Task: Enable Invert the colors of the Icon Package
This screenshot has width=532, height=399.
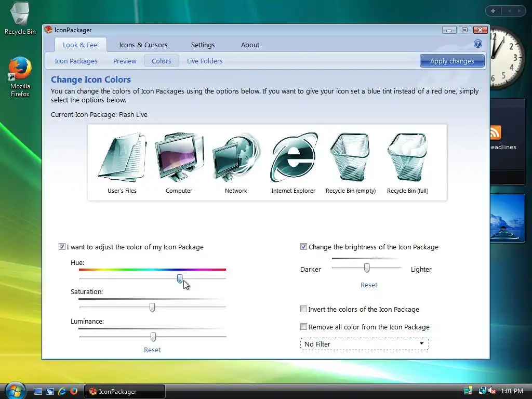Action: point(303,309)
